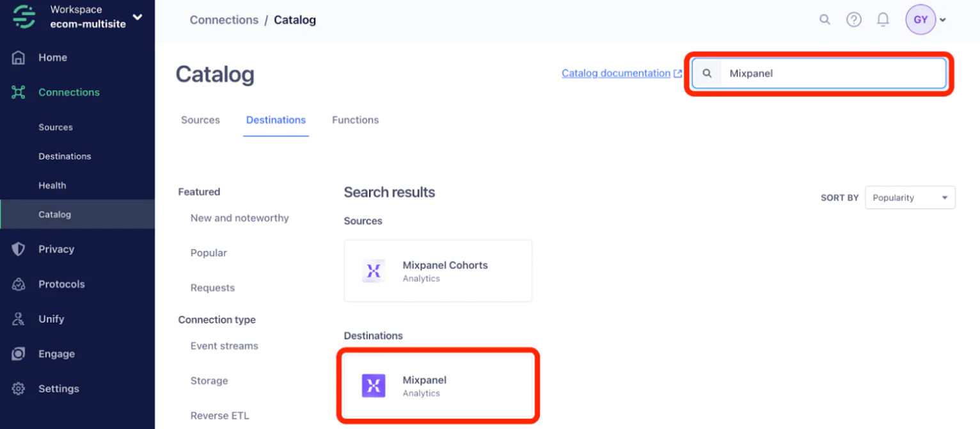Switch to the Sources tab
This screenshot has height=429, width=980.
point(200,120)
